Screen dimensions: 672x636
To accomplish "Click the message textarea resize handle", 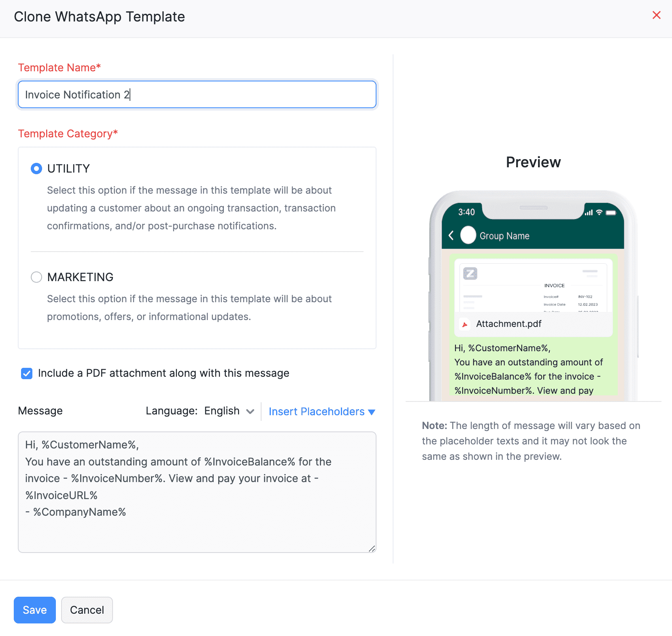I will tap(372, 548).
